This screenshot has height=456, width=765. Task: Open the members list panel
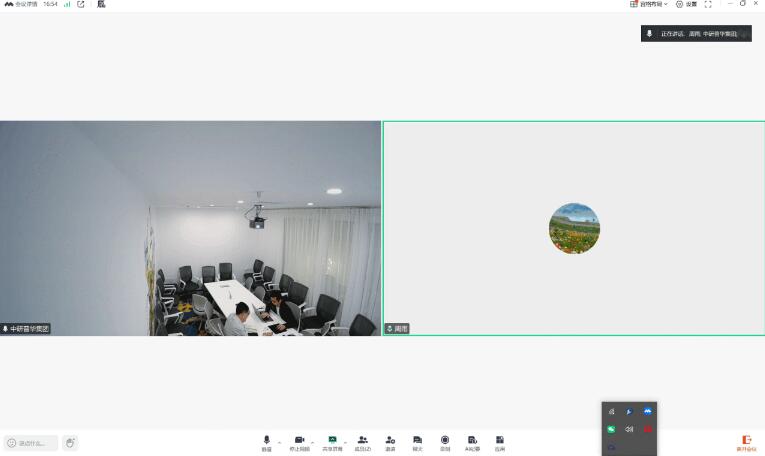[363, 441]
